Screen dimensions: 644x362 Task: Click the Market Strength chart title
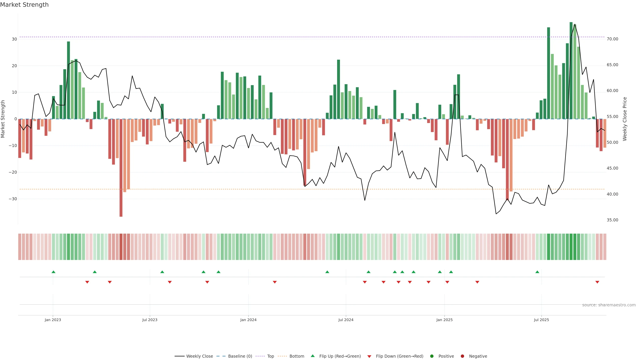coord(24,5)
